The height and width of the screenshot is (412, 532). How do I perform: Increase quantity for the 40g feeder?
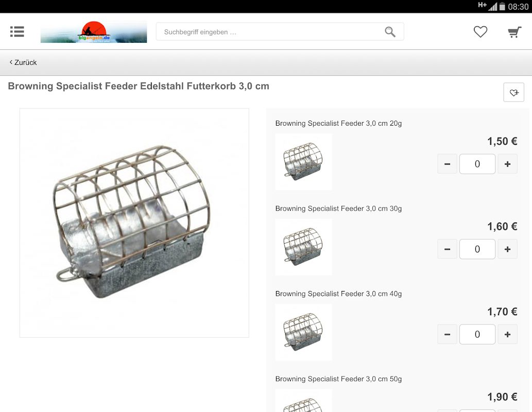coord(507,334)
